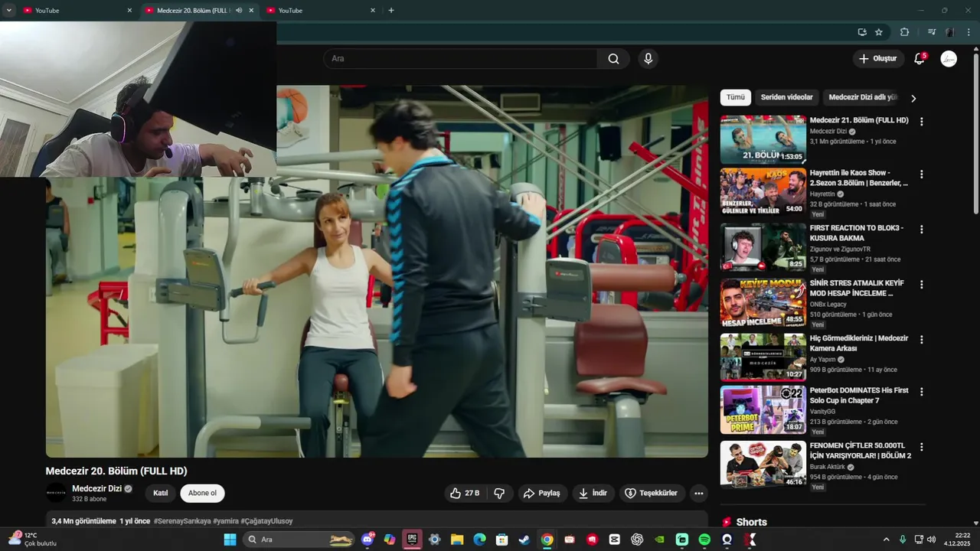Select the Tümü filter chip
This screenshot has height=551, width=980.
pyautogui.click(x=735, y=97)
